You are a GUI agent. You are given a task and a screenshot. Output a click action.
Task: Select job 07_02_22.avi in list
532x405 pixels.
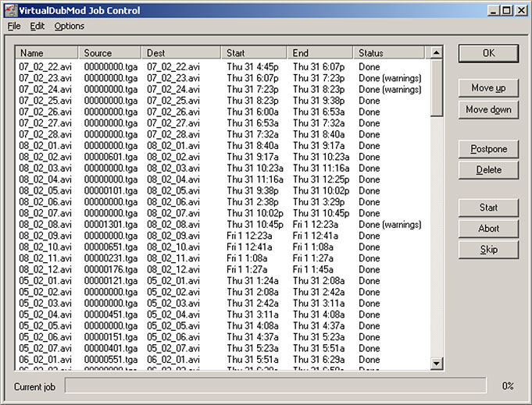pyautogui.click(x=45, y=67)
